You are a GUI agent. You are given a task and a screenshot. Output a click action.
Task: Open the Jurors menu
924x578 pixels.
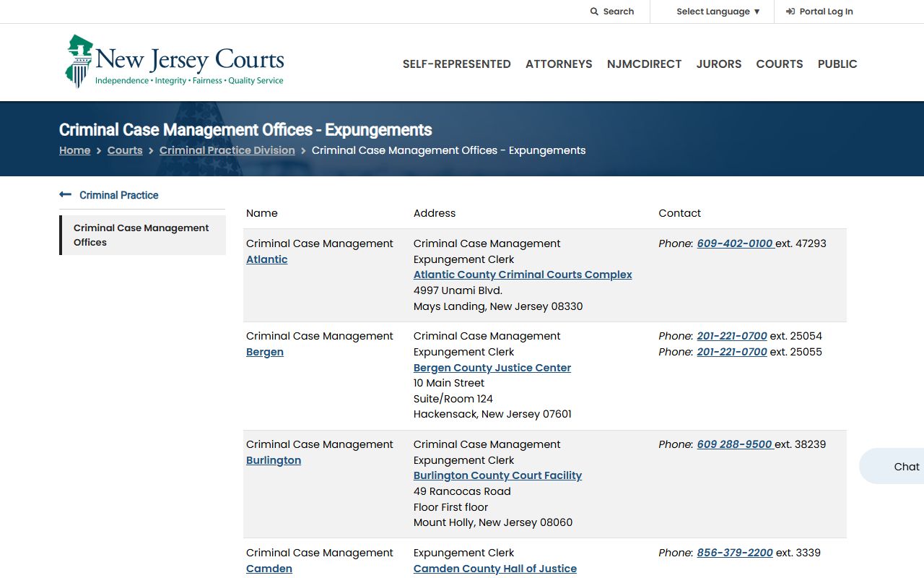[719, 64]
